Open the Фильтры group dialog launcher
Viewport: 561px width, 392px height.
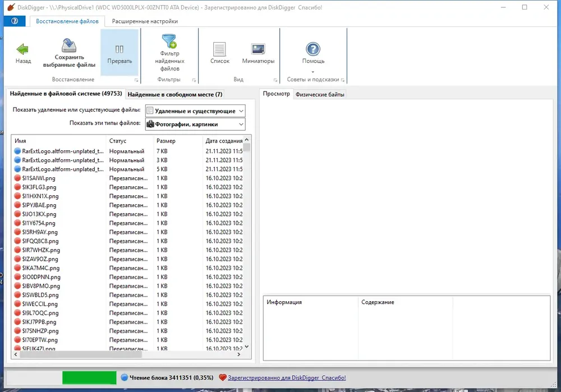pyautogui.click(x=194, y=80)
